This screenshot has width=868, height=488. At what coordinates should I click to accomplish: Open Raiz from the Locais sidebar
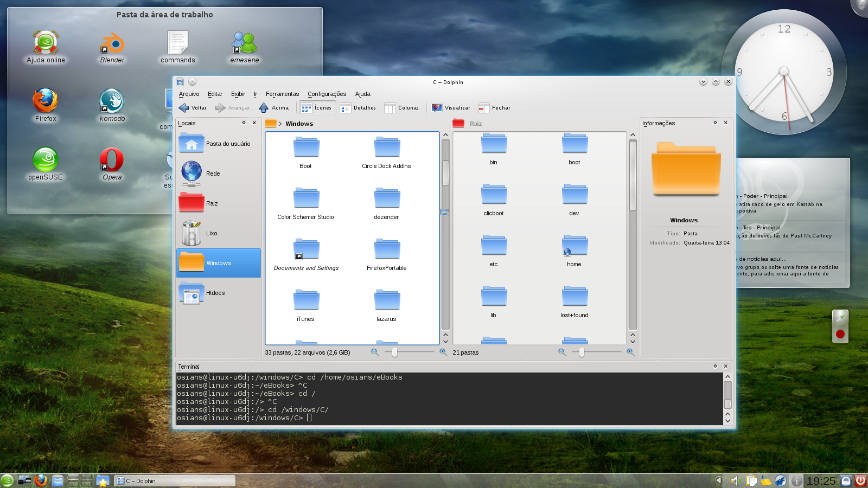[211, 203]
